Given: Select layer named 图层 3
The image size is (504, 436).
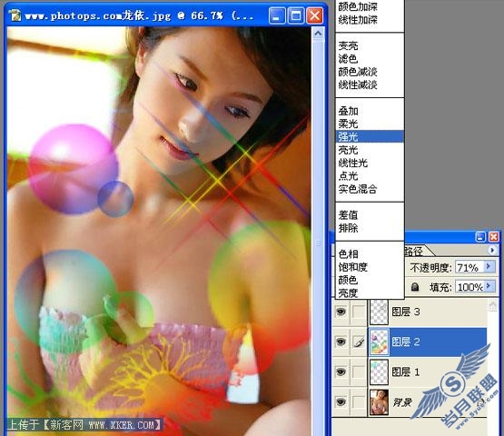Looking at the screenshot, I should click(x=406, y=312).
